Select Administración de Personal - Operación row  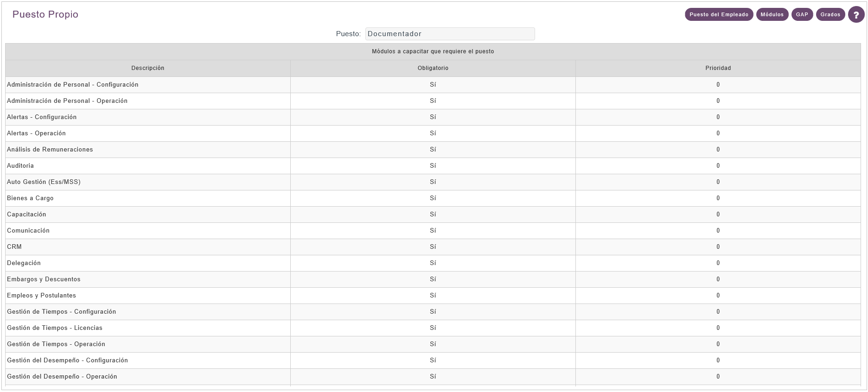(433, 101)
